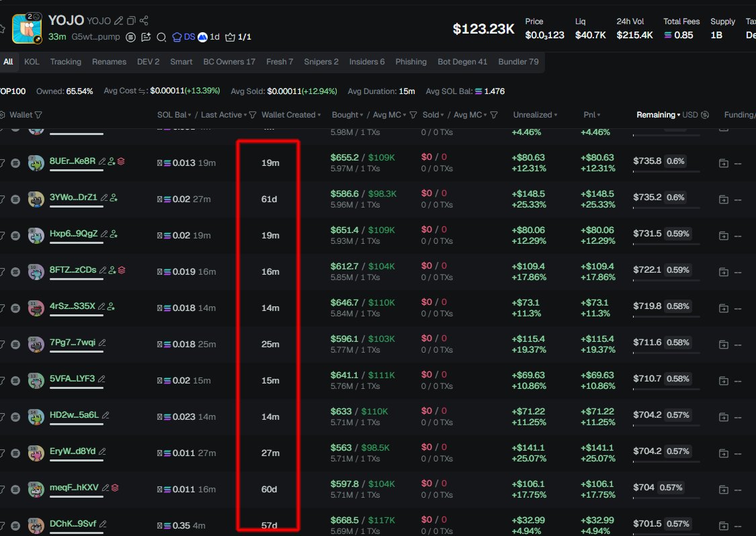Toggle the filter funnel after Last Active header

pyautogui.click(x=253, y=115)
